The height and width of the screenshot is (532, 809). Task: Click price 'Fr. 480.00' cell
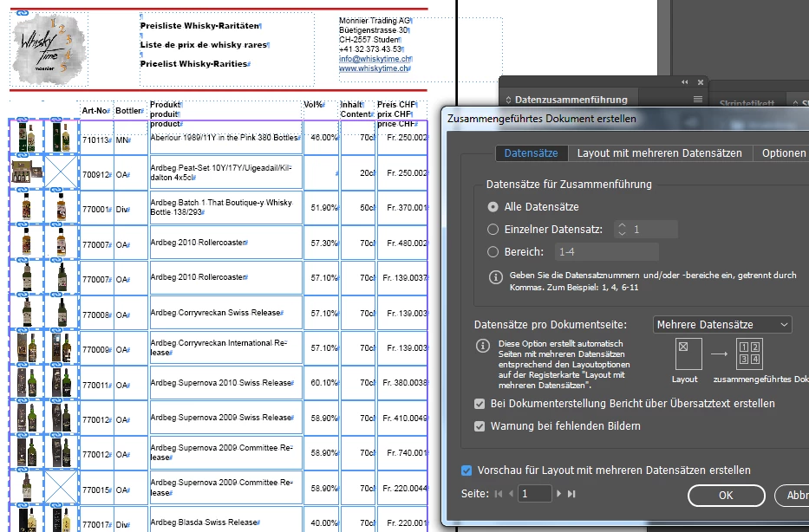(402, 243)
